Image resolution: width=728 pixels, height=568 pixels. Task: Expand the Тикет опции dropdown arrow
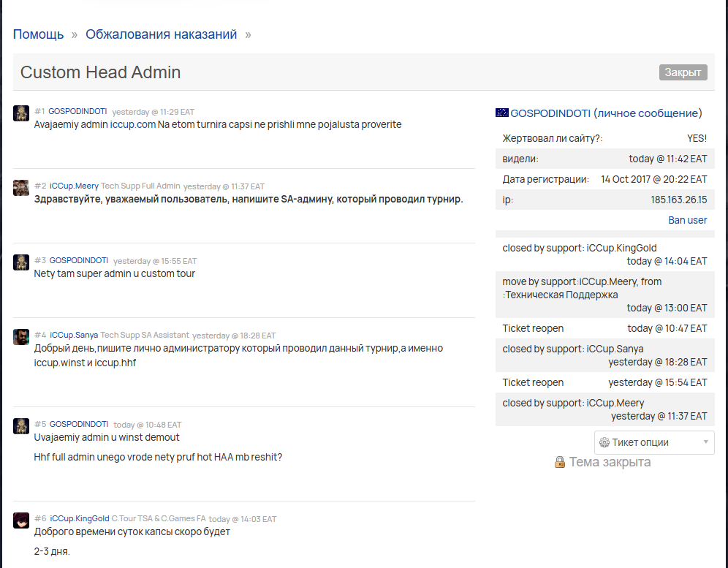pos(706,442)
